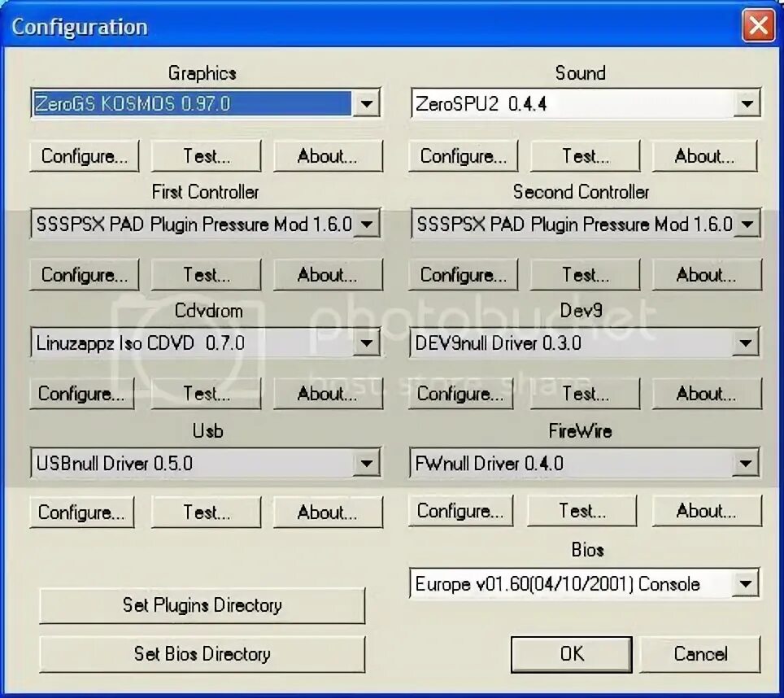Open the Dev9 plugin dropdown arrow

745,343
